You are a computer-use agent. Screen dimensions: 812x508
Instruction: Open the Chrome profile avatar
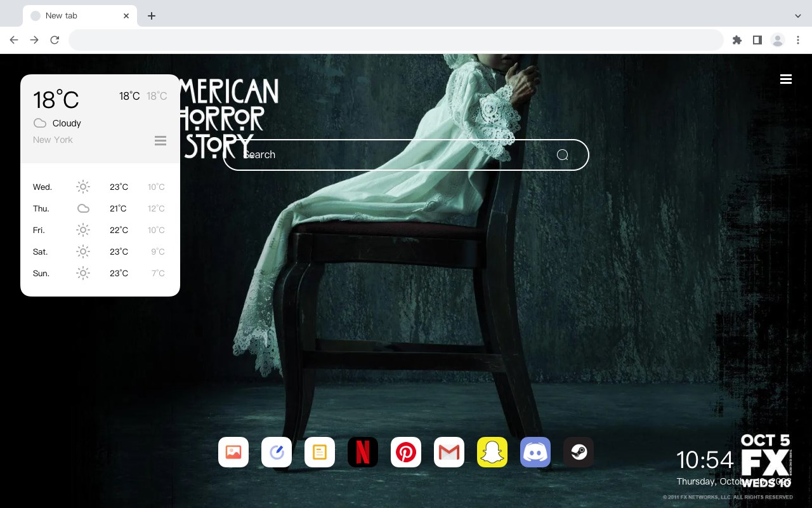778,40
